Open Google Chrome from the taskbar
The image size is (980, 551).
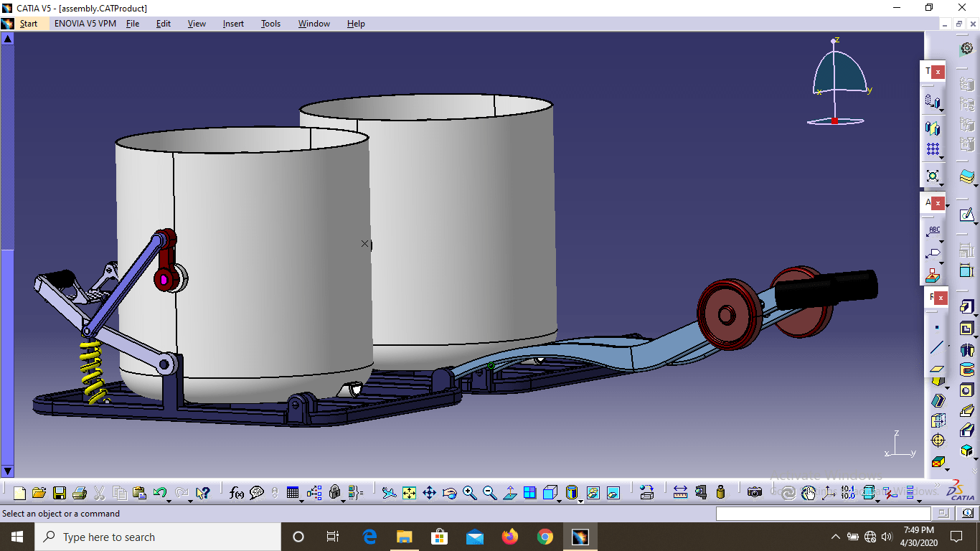[x=545, y=537]
